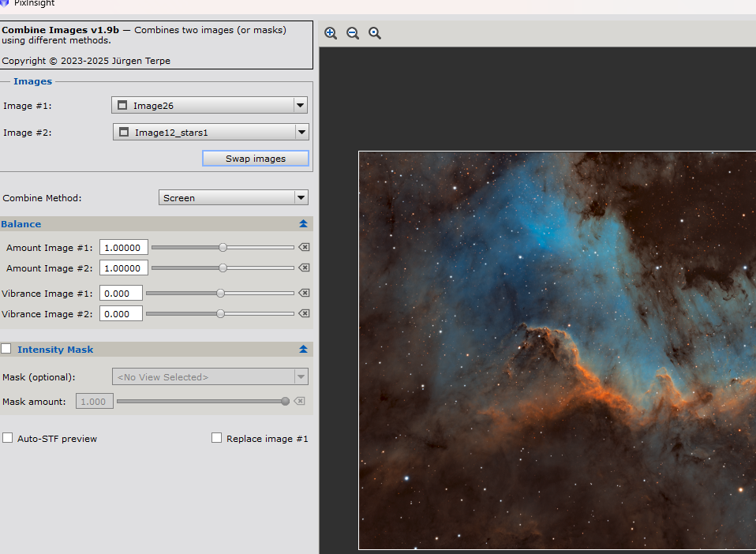Click the Amount Image #2 slider
The height and width of the screenshot is (554, 756).
tap(223, 268)
